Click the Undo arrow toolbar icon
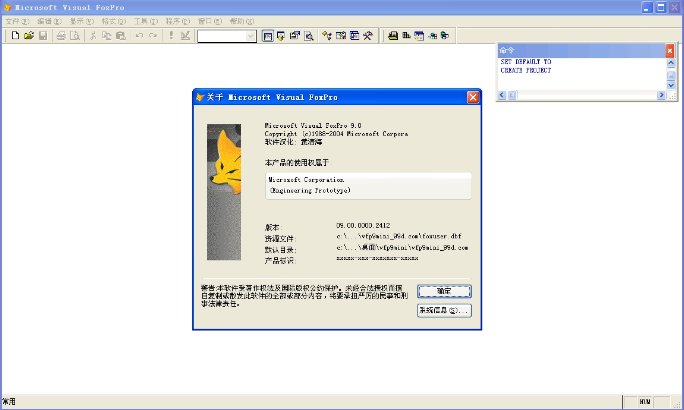The image size is (684, 410). coord(139,36)
